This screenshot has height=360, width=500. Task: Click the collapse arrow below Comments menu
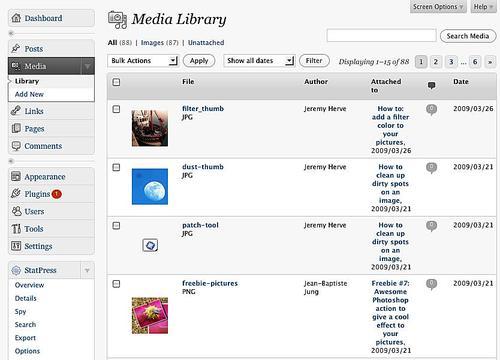11,161
